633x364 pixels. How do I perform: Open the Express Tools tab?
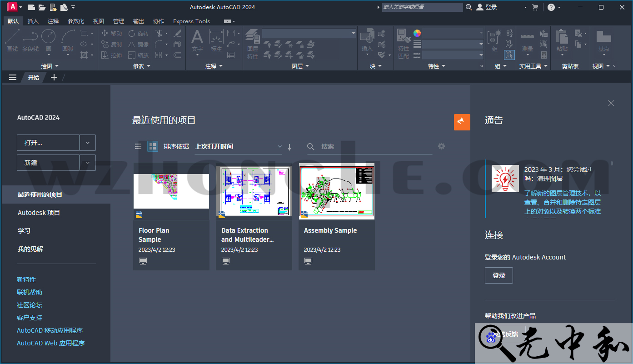191,21
